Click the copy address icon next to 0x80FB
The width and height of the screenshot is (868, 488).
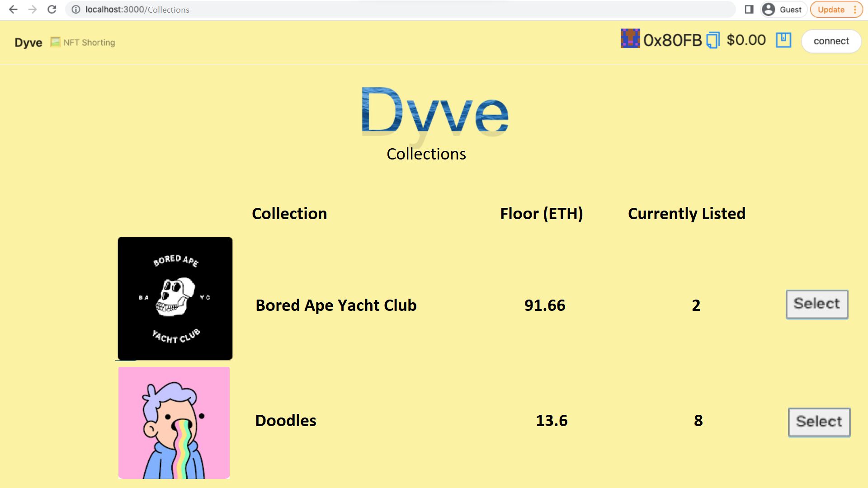pos(713,41)
